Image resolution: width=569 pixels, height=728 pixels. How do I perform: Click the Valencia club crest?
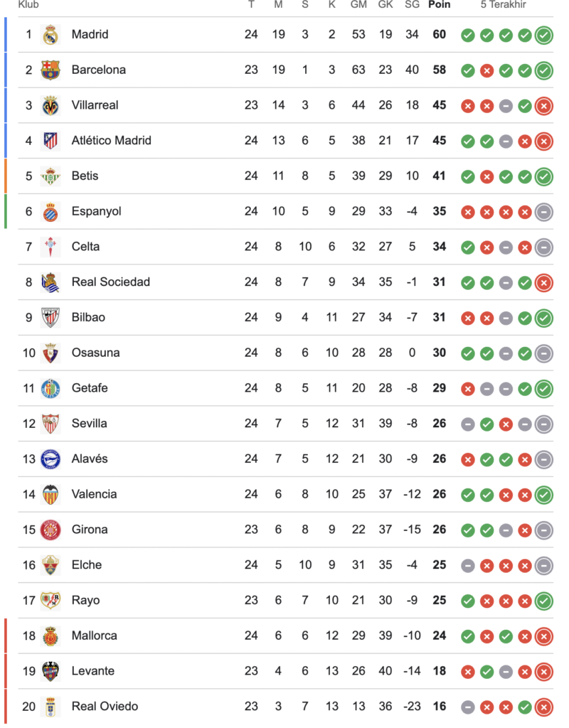tap(50, 494)
